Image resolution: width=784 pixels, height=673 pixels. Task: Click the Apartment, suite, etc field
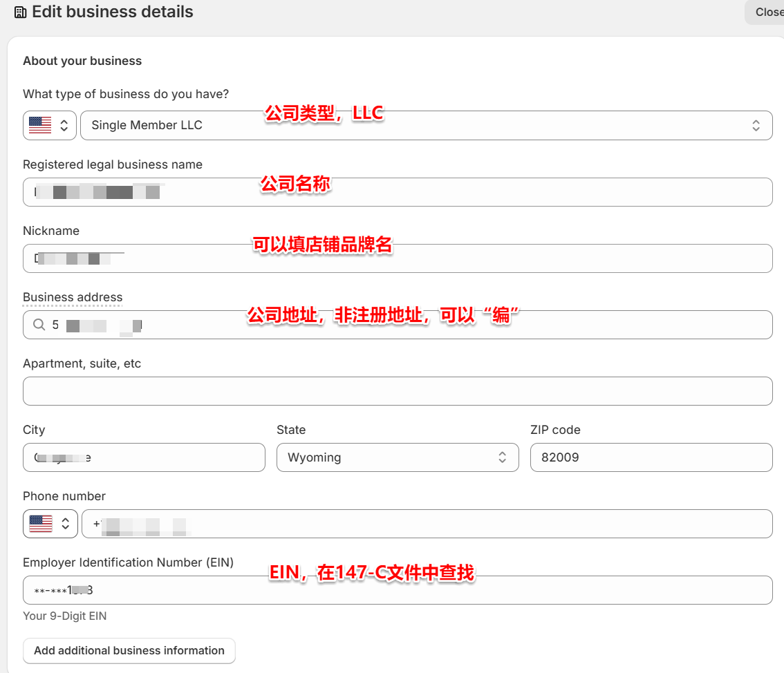coord(398,391)
